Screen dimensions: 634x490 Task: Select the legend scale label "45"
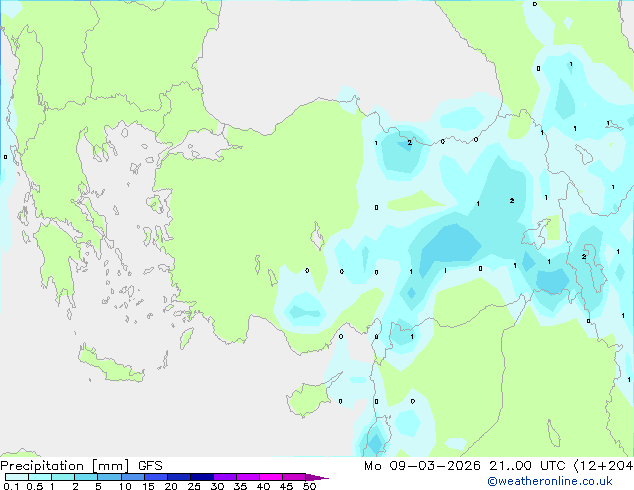(286, 486)
